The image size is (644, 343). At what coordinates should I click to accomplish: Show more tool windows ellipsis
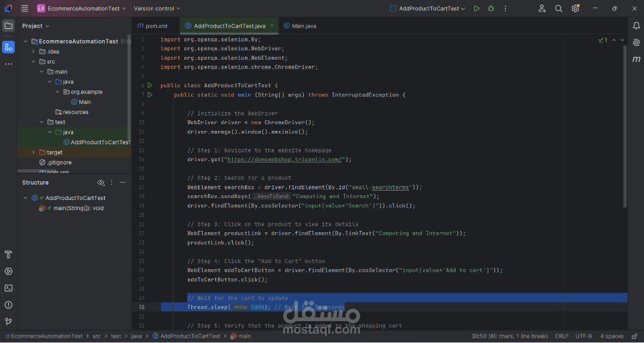click(x=8, y=64)
